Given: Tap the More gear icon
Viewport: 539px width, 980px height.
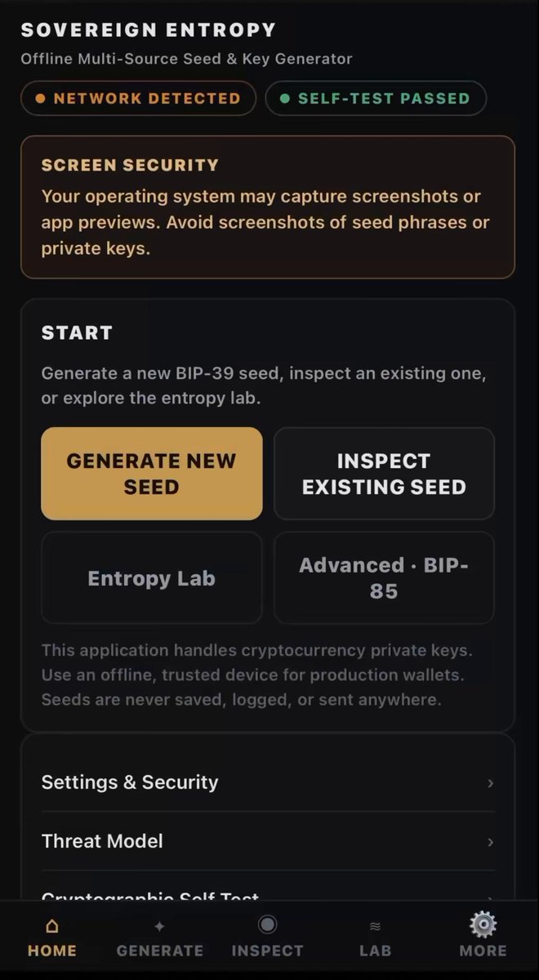Looking at the screenshot, I should pos(483,924).
